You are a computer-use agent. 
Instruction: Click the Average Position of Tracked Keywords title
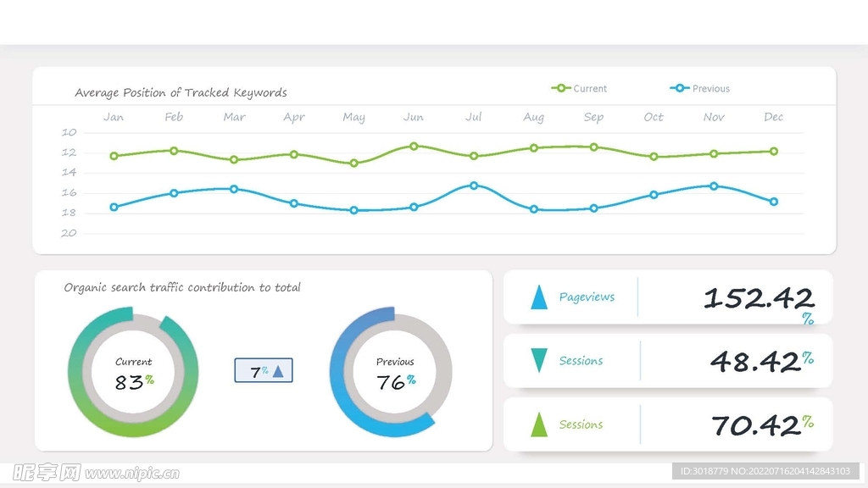click(181, 92)
